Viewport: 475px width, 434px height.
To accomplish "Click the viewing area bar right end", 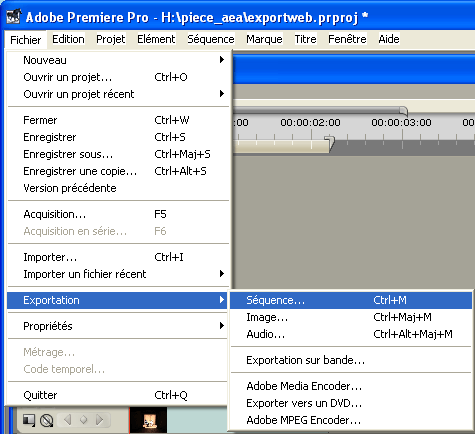I will click(403, 111).
